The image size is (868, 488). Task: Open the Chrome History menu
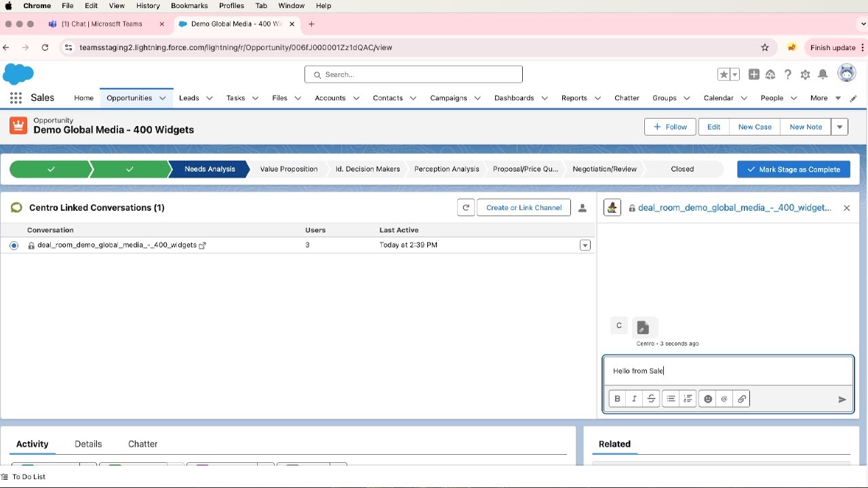click(148, 5)
